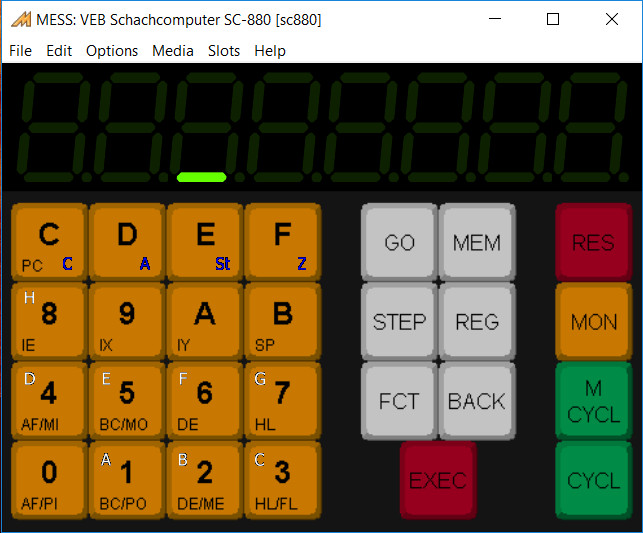Screen dimensions: 643x533
Task: Close the MESS emulator window
Action: pos(612,19)
